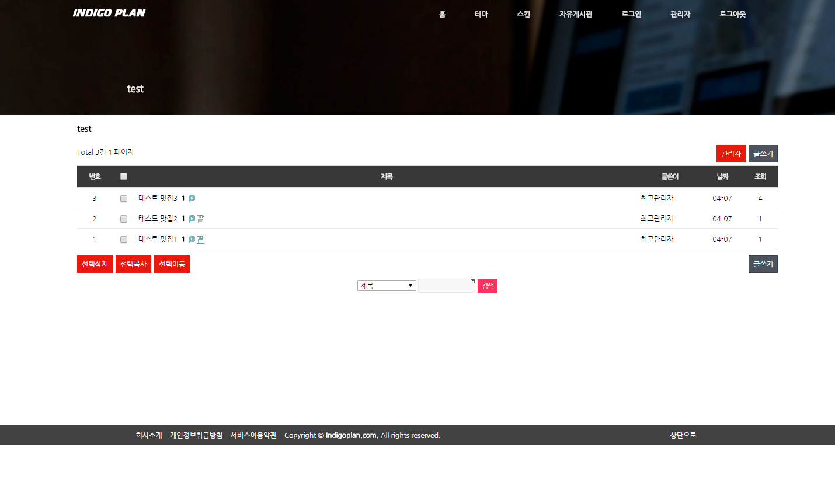Screen dimensions: 835x504
Task: Click author 최고관리자 in 테스트 맛집3 row
Action: pyautogui.click(x=657, y=199)
